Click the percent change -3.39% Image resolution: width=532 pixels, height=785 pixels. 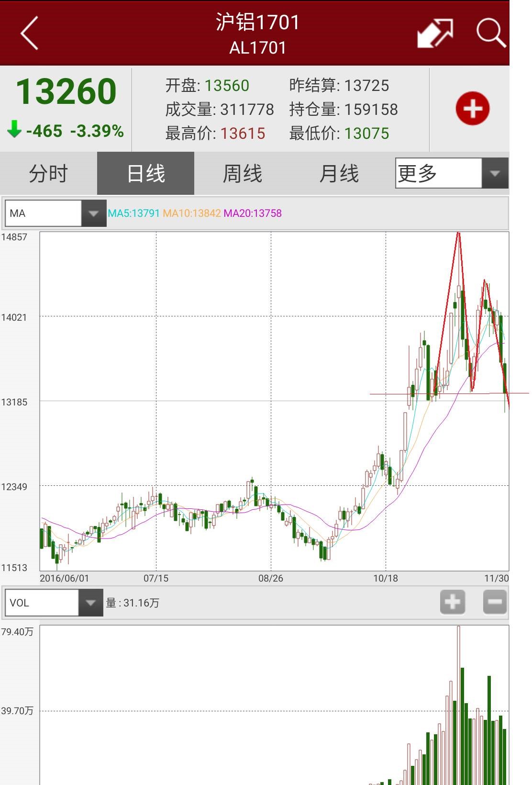[x=97, y=131]
